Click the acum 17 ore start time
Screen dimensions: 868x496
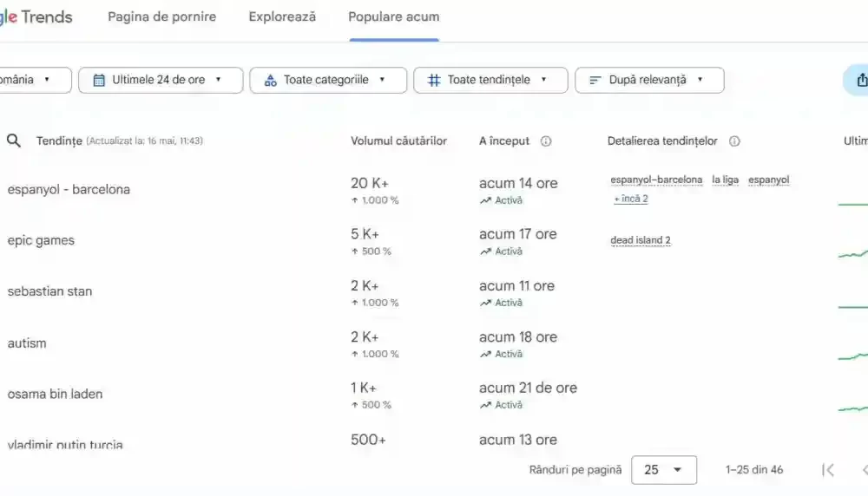(x=517, y=234)
